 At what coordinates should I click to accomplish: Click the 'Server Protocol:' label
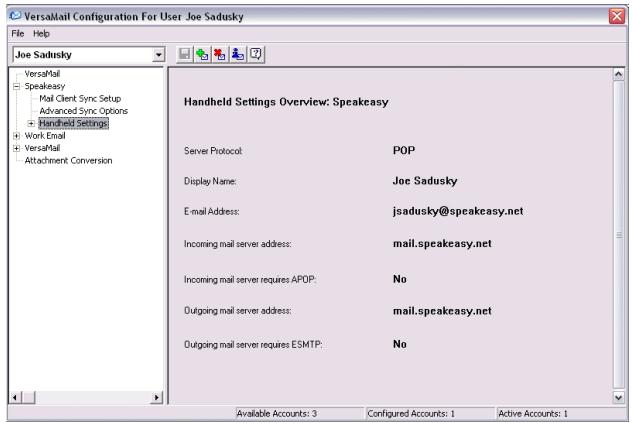click(x=213, y=151)
